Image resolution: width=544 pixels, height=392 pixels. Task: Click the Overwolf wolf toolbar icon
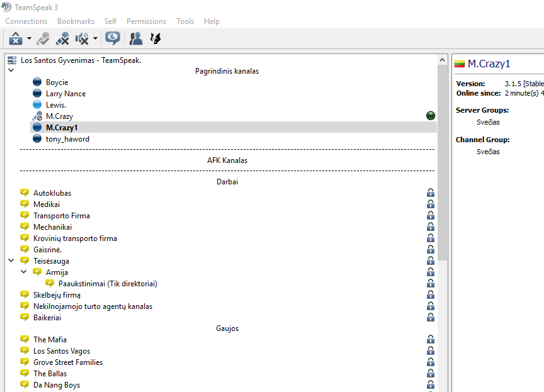click(x=156, y=38)
